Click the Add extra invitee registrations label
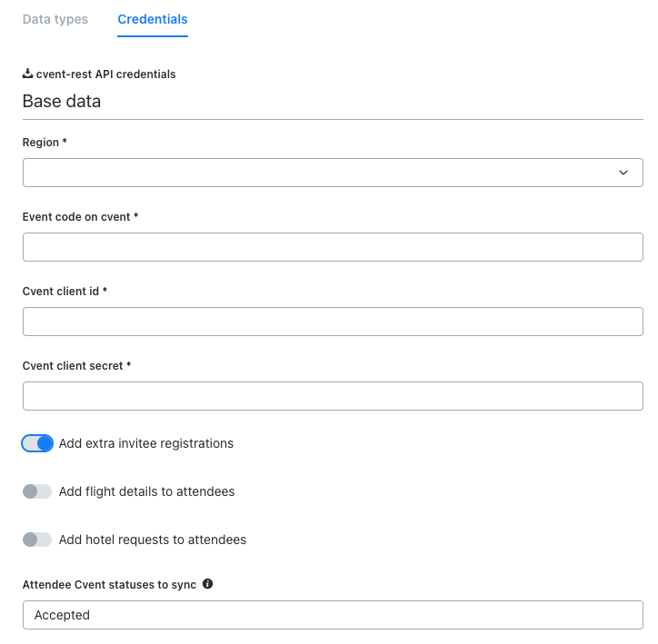 point(146,443)
